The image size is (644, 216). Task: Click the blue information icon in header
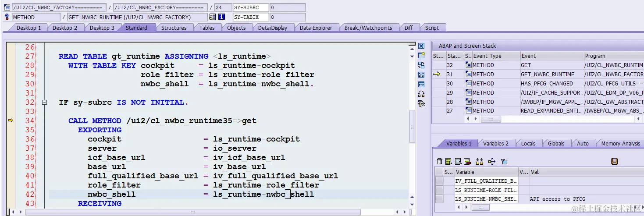(x=222, y=17)
